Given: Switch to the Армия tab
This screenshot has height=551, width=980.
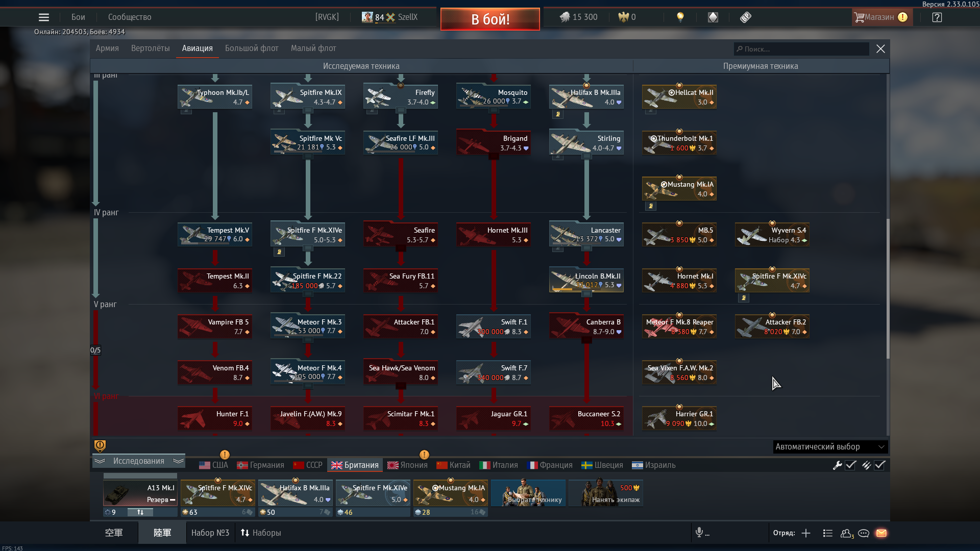Looking at the screenshot, I should tap(107, 48).
